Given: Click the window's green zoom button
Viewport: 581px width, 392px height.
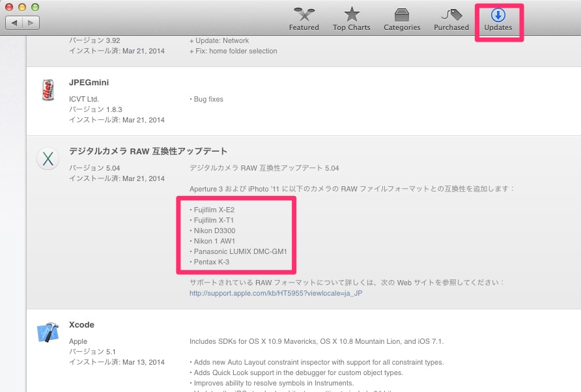Looking at the screenshot, I should pyautogui.click(x=35, y=7).
